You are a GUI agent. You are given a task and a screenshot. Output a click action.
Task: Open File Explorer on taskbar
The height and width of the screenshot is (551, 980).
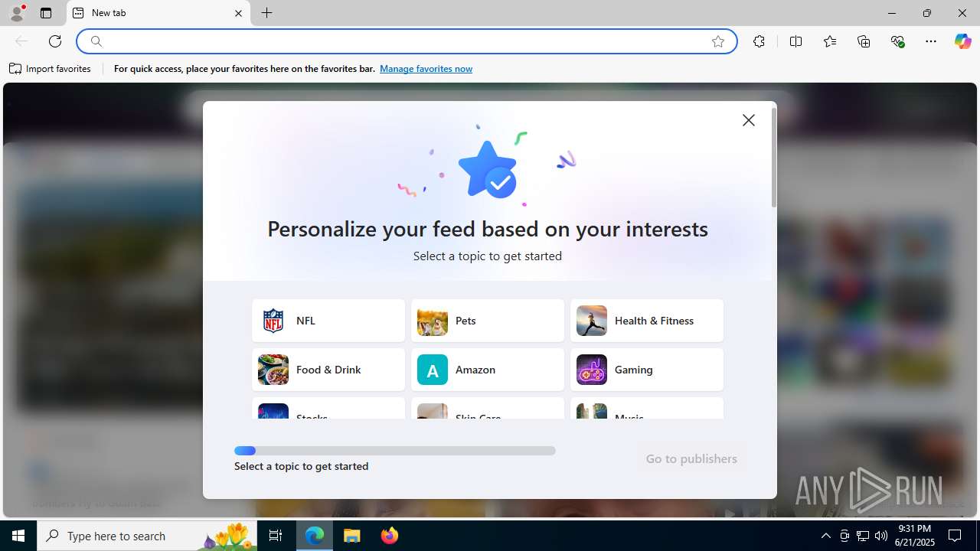(x=352, y=536)
